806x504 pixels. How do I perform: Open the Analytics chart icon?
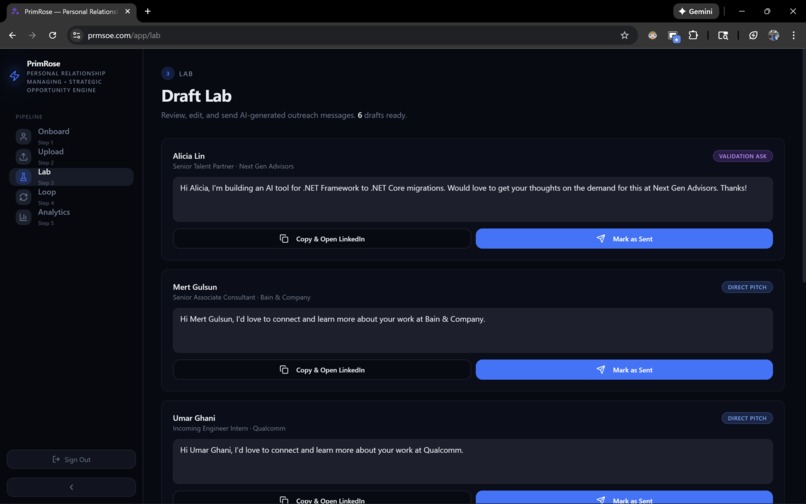tap(23, 217)
